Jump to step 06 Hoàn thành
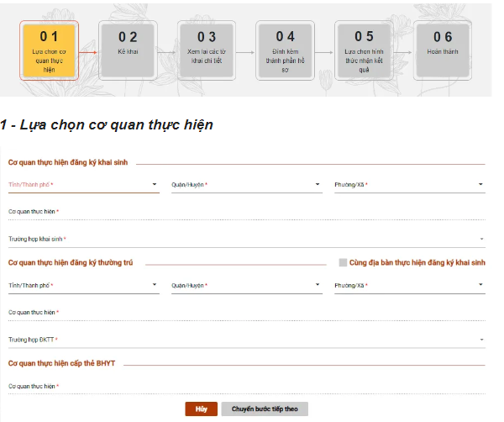The image size is (504, 422). [x=443, y=50]
